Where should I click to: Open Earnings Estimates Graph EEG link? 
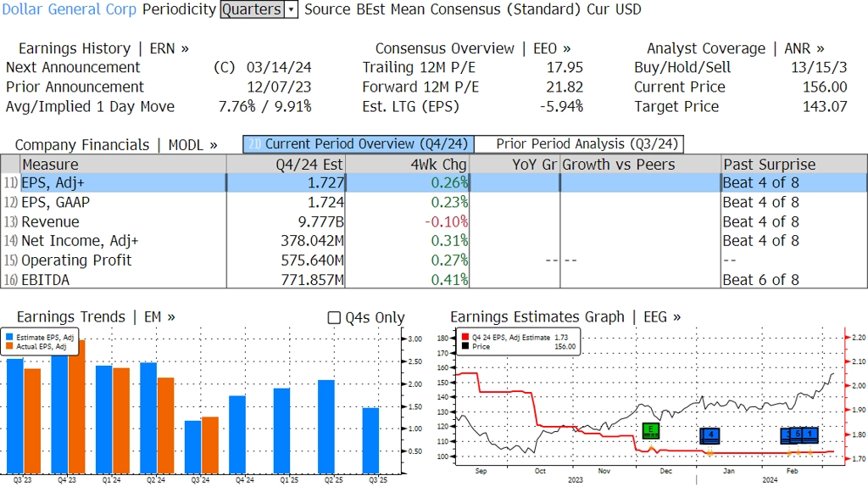tap(565, 317)
